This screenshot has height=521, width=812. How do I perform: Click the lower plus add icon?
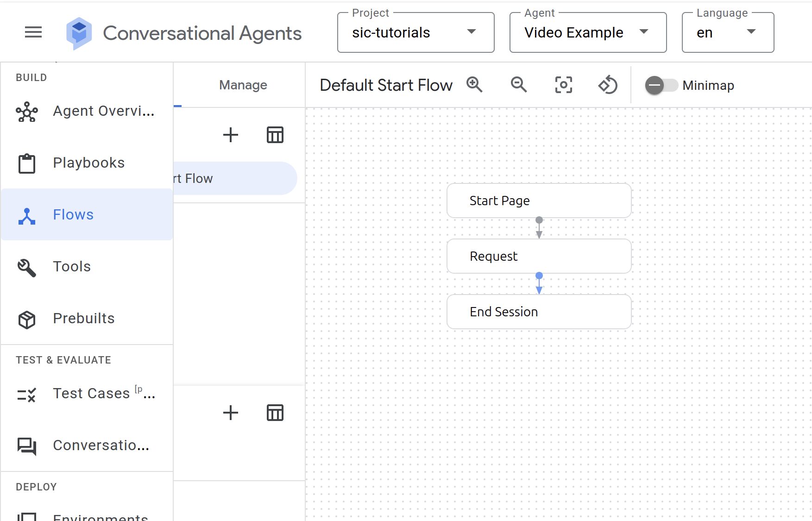(230, 412)
